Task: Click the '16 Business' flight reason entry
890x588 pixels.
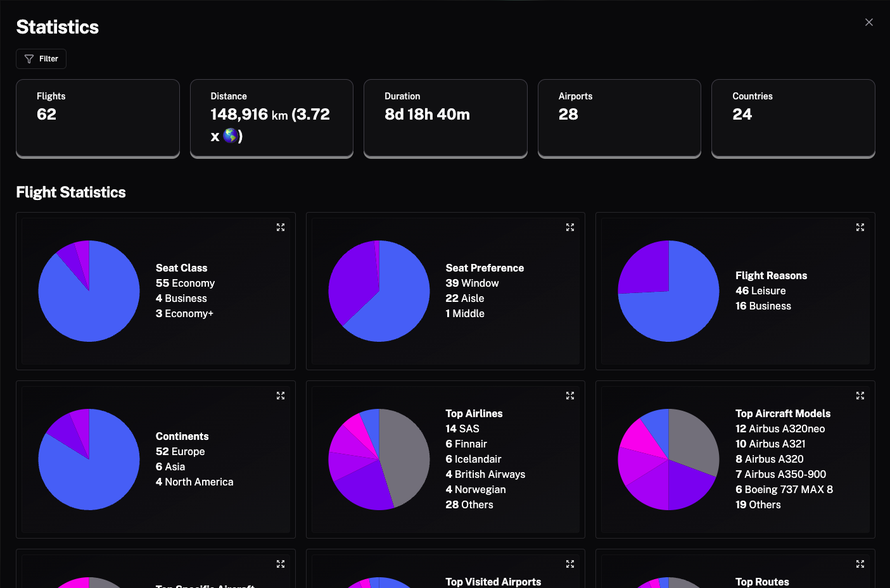Action: click(763, 306)
